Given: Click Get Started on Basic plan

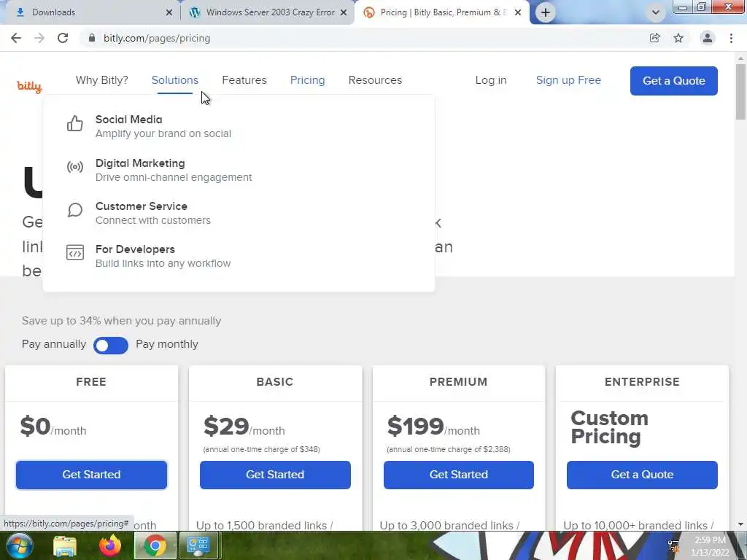Looking at the screenshot, I should [275, 475].
